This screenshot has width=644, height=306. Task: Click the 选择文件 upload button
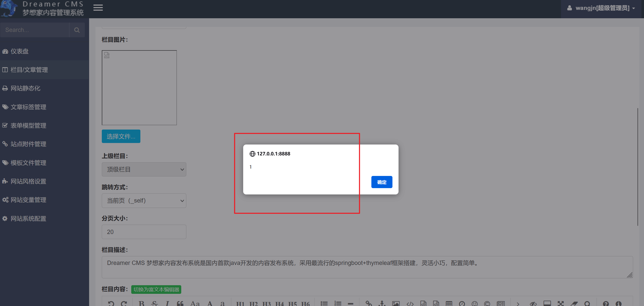pos(121,136)
